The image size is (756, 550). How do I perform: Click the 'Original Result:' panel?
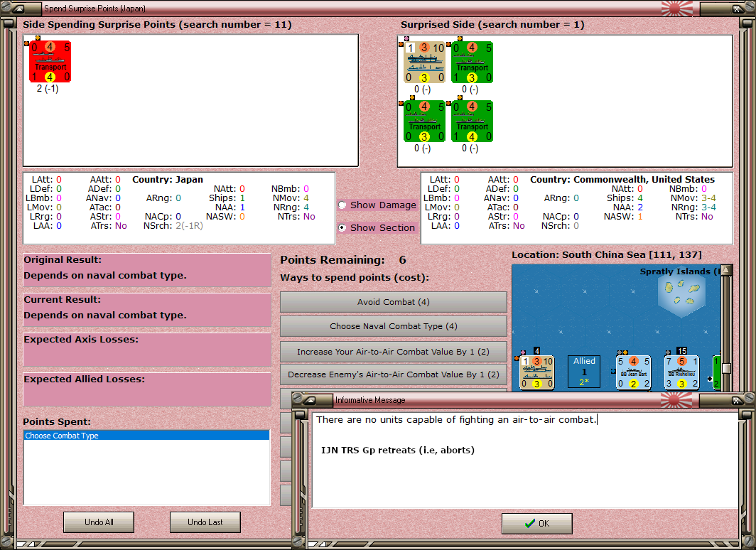pos(147,271)
